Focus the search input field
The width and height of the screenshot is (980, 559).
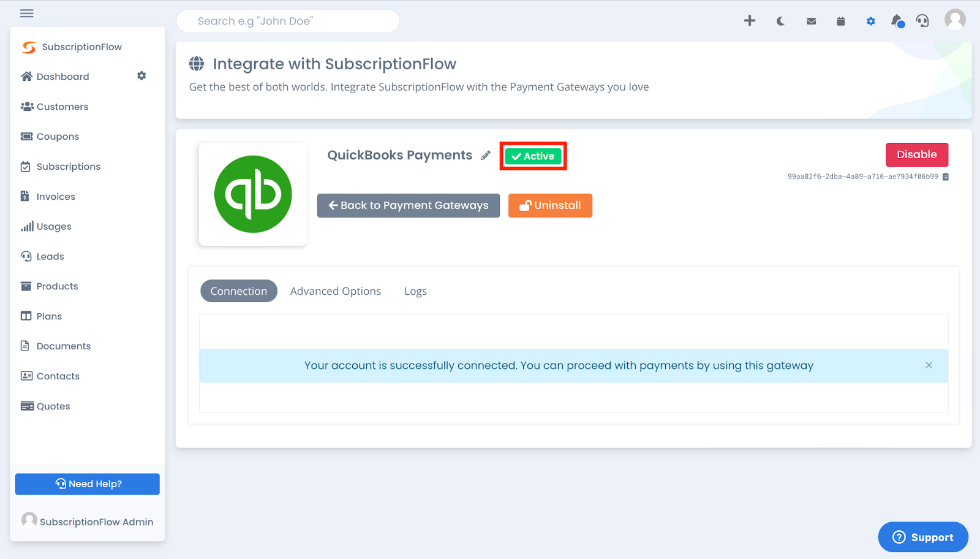(288, 21)
